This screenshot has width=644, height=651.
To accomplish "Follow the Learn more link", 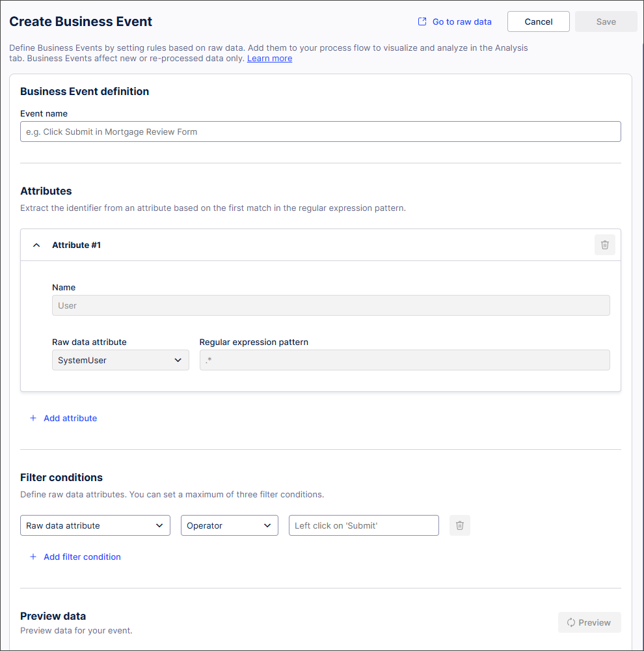I will [x=269, y=59].
